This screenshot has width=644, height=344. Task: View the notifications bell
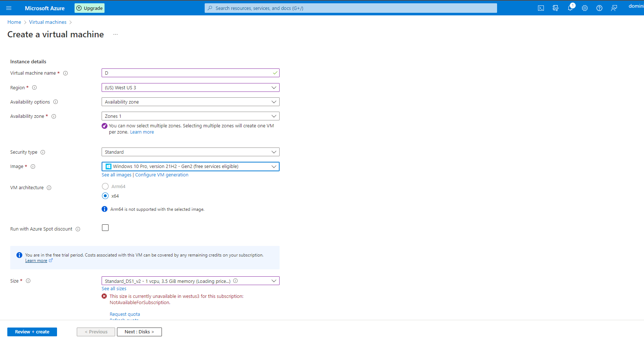point(571,8)
